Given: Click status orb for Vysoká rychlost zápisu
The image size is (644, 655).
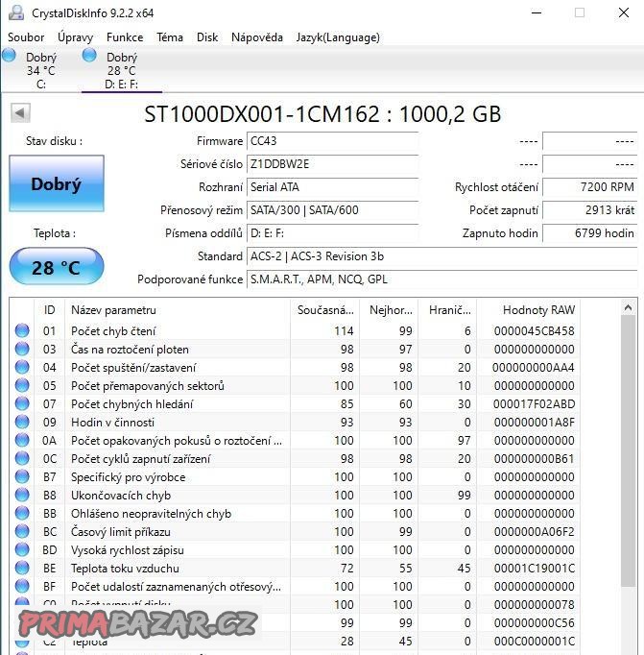Looking at the screenshot, I should tap(22, 549).
